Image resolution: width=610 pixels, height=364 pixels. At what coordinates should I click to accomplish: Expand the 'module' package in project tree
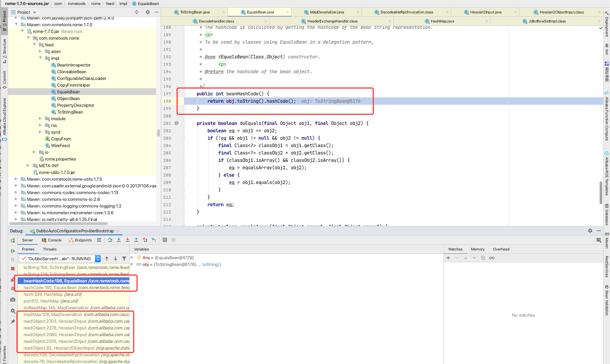pos(40,119)
